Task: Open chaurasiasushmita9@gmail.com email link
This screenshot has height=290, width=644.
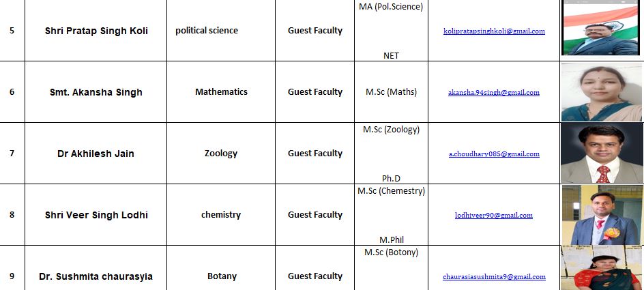Action: [x=494, y=277]
